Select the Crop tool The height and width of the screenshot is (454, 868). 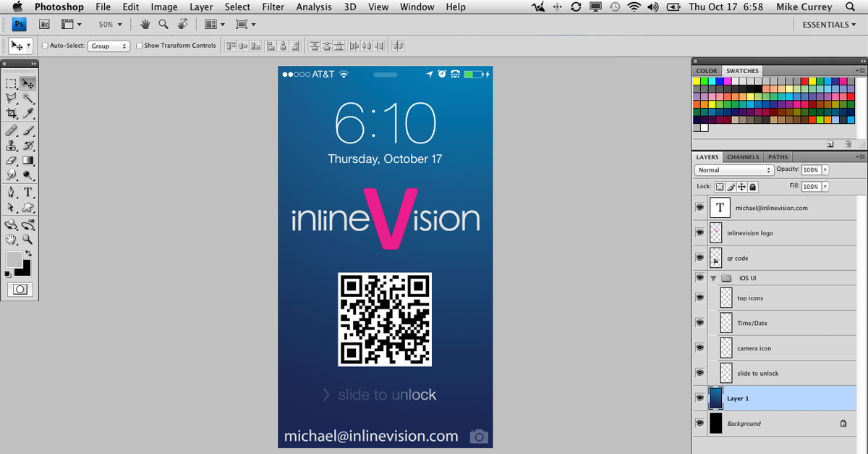pyautogui.click(x=12, y=114)
